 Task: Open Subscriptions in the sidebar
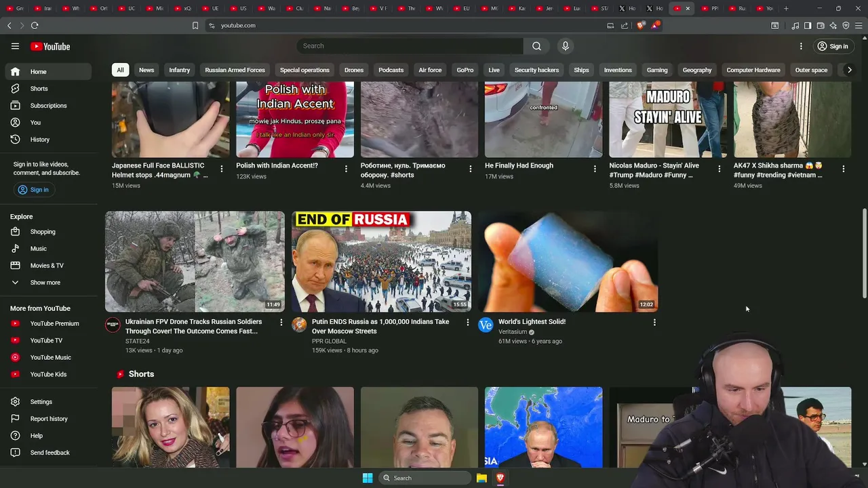[47, 106]
